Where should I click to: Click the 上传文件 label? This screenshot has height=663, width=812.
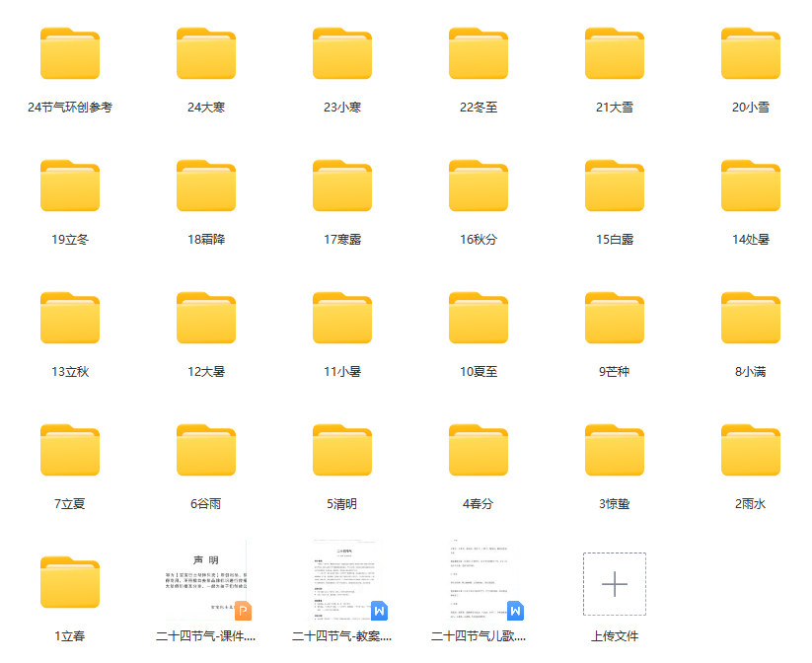click(615, 636)
